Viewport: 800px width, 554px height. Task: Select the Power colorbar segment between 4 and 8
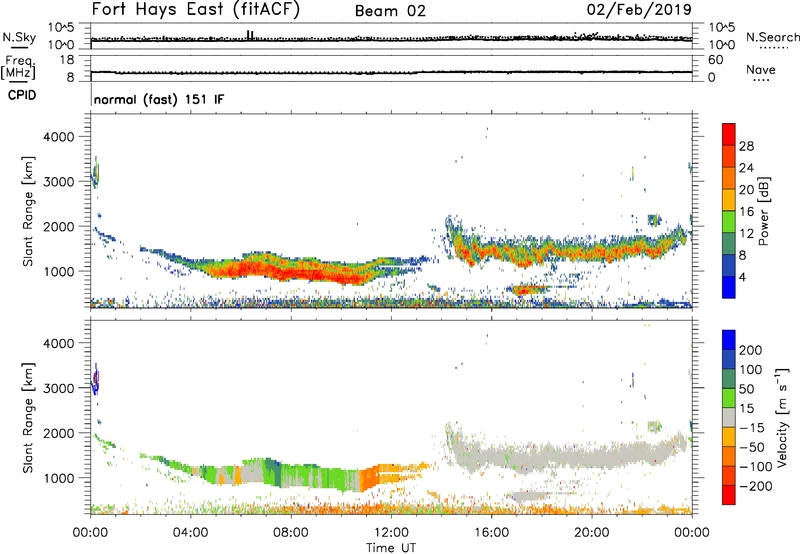point(729,265)
